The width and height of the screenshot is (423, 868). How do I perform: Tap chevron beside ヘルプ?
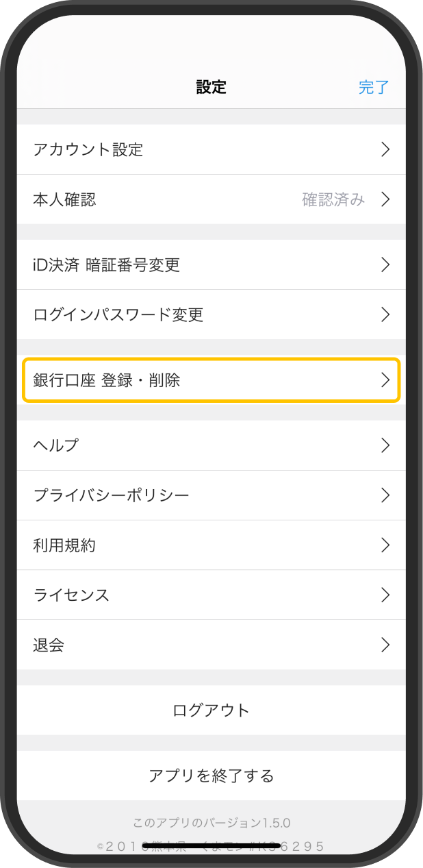coord(385,445)
